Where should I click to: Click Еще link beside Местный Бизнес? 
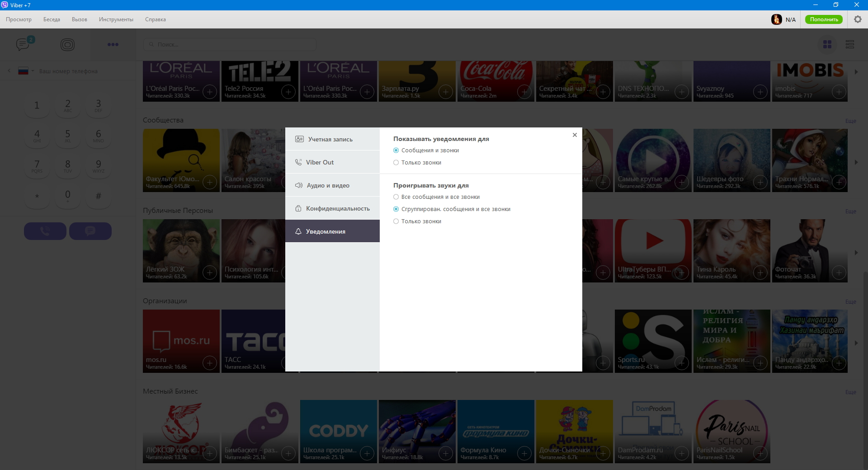(x=851, y=392)
